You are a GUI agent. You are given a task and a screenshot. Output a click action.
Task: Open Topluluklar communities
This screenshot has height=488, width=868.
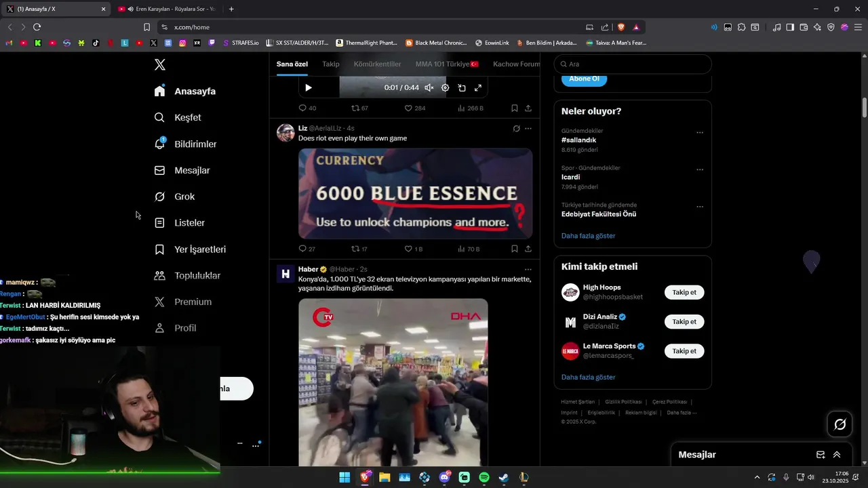187,275
